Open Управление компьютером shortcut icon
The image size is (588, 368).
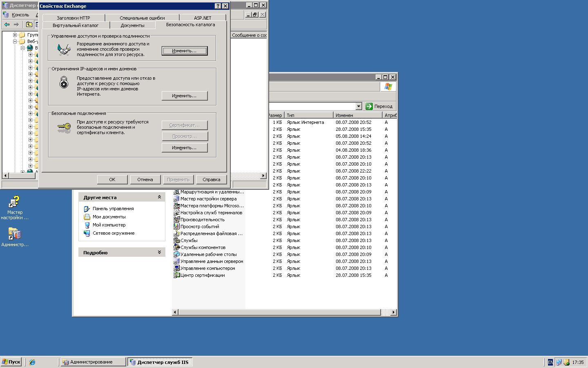pyautogui.click(x=177, y=268)
